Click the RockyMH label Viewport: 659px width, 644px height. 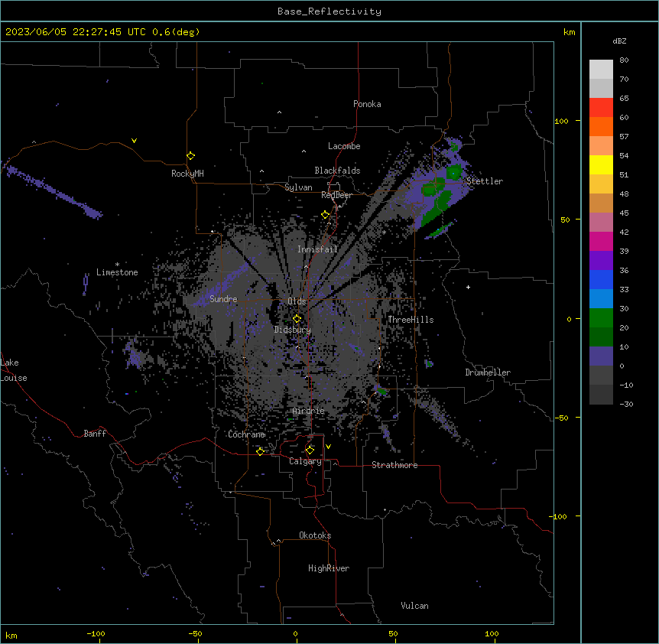187,174
